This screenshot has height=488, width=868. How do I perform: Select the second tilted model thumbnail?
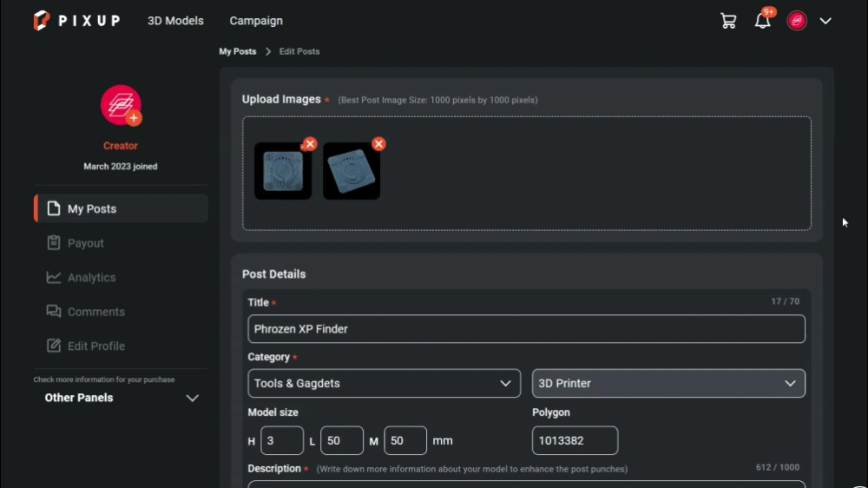pos(352,171)
